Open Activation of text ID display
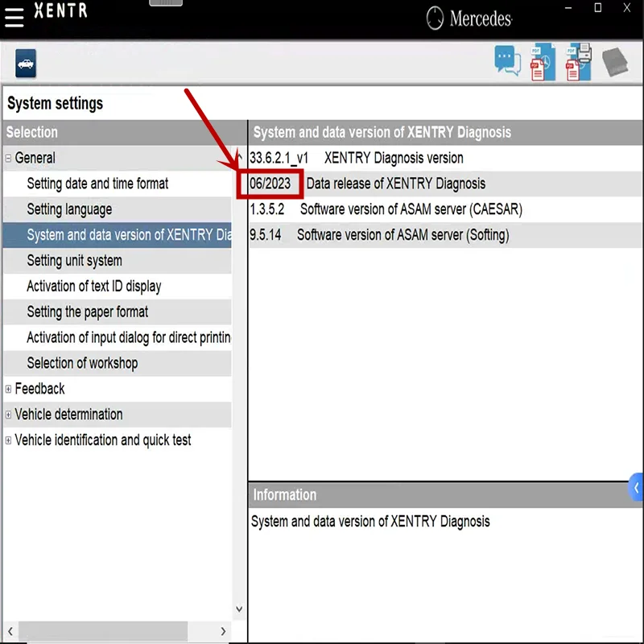The image size is (644, 644). pyautogui.click(x=100, y=286)
